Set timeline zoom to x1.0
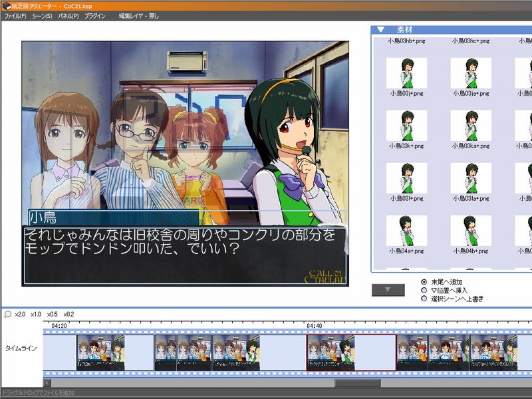Image resolution: width=532 pixels, height=399 pixels. 36,315
